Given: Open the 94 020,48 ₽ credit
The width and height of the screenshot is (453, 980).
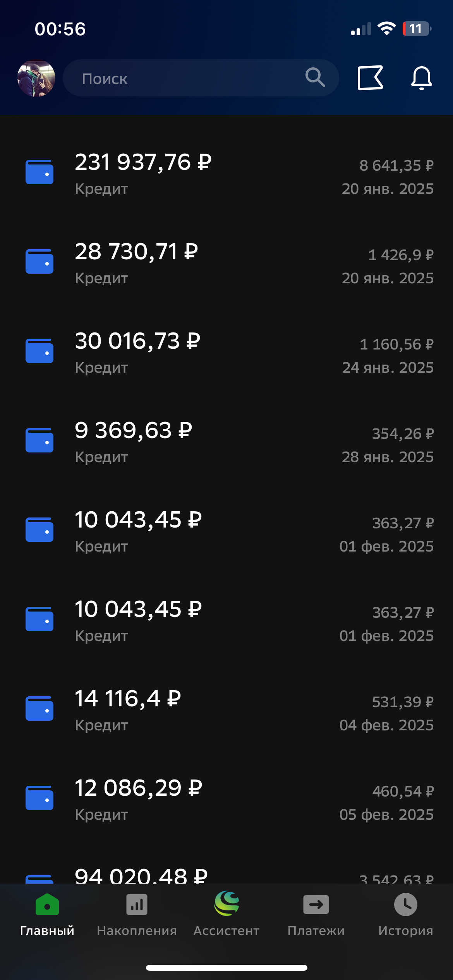Looking at the screenshot, I should click(x=141, y=875).
